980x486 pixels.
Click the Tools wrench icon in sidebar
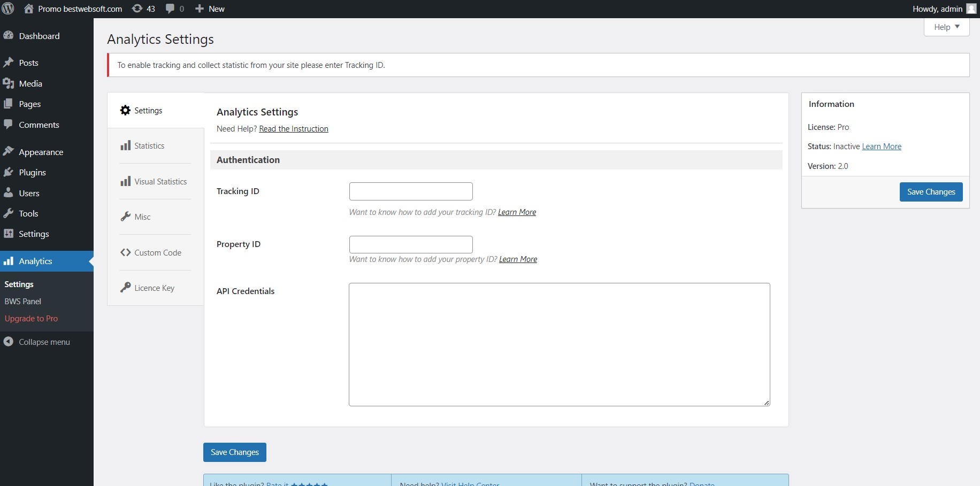8,213
